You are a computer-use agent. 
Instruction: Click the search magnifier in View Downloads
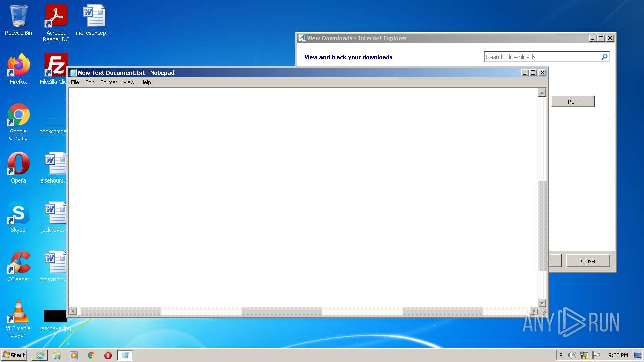(x=604, y=57)
